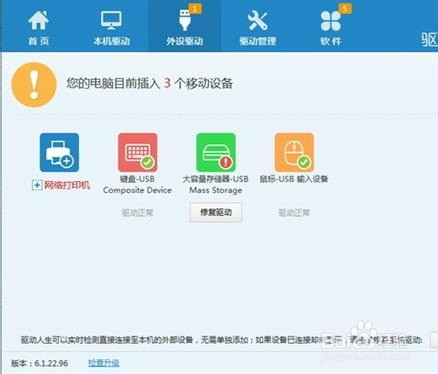Open the 驱动管理 tab
Screen dimensions: 438x374
coord(258,27)
